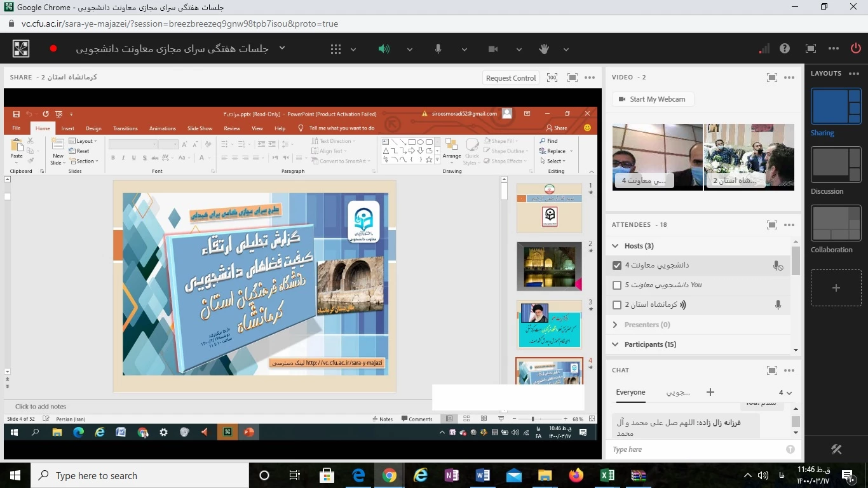Click the microphone icon in top toolbar

tap(438, 49)
